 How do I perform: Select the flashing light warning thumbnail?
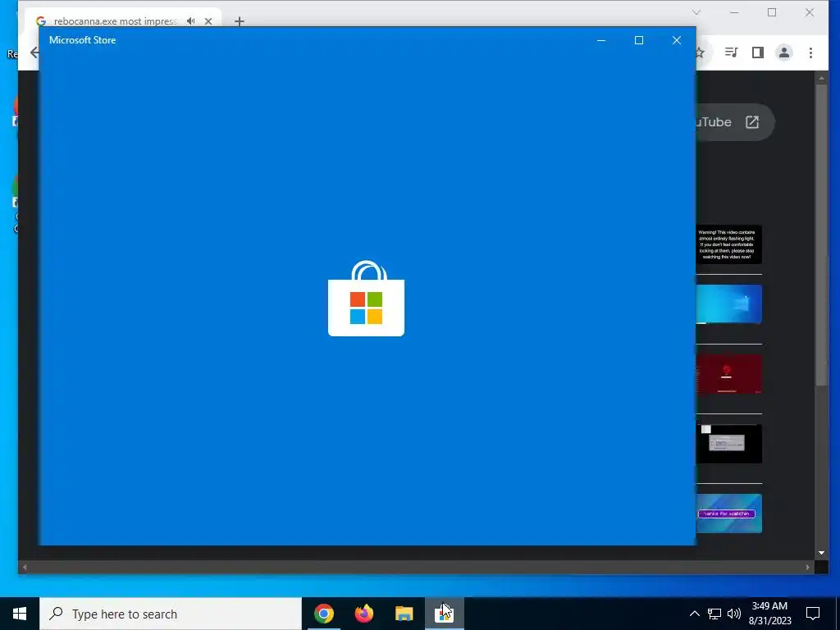pos(728,244)
